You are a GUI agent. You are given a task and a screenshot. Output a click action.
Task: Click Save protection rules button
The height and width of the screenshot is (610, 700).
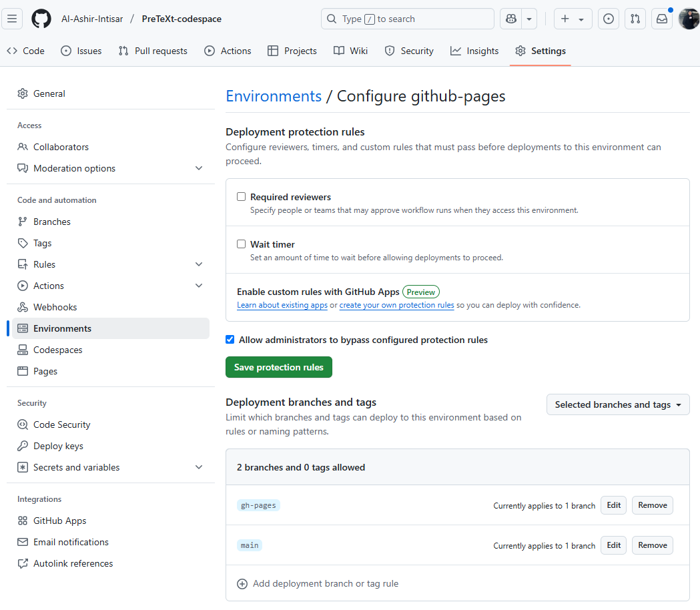[x=278, y=367]
